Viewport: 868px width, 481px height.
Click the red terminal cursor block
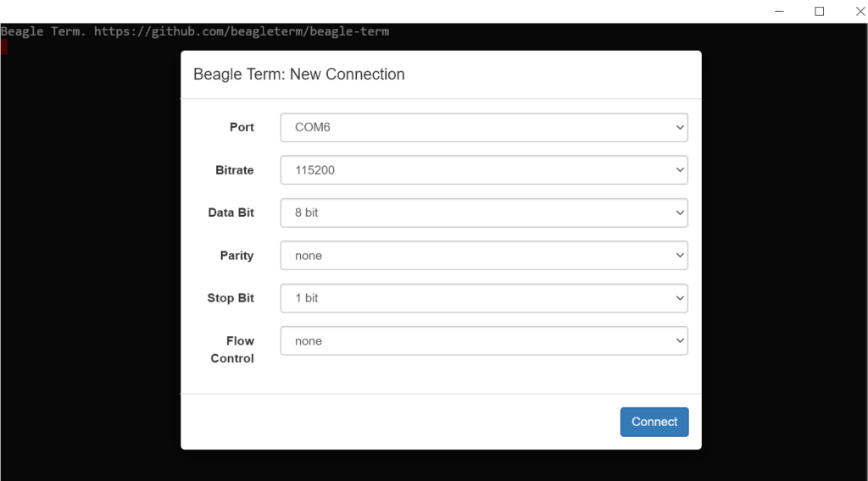[x=4, y=47]
